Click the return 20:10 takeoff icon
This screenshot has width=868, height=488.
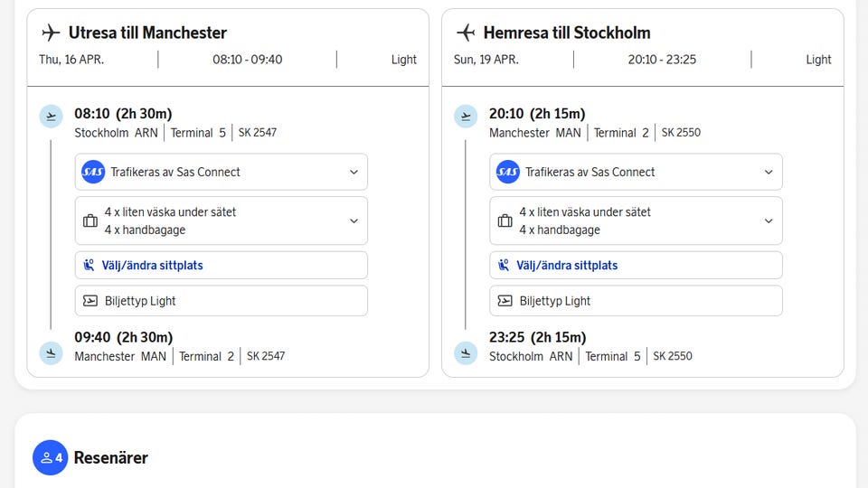point(466,117)
